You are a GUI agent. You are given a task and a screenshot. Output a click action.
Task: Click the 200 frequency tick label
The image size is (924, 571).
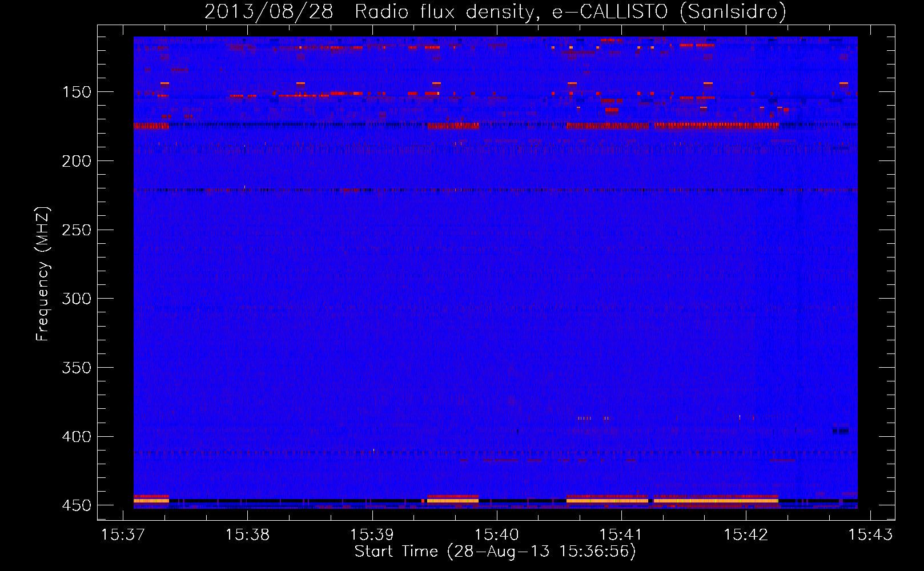point(77,161)
